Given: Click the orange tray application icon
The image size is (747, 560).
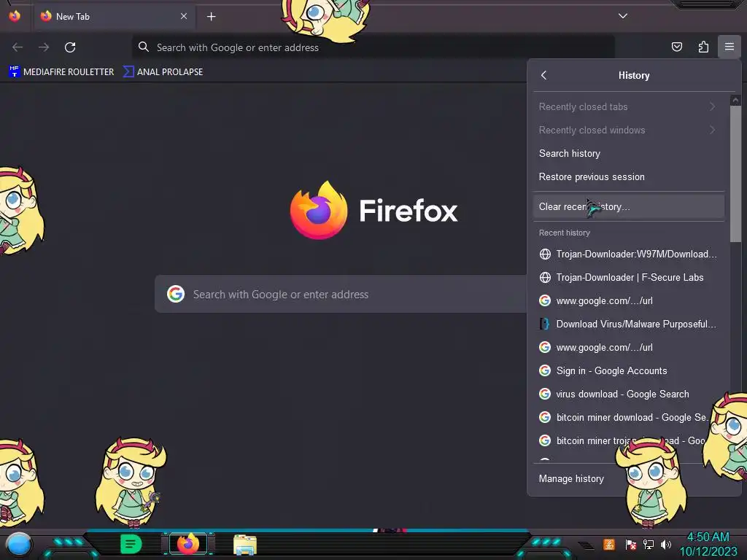Looking at the screenshot, I should pyautogui.click(x=609, y=544).
